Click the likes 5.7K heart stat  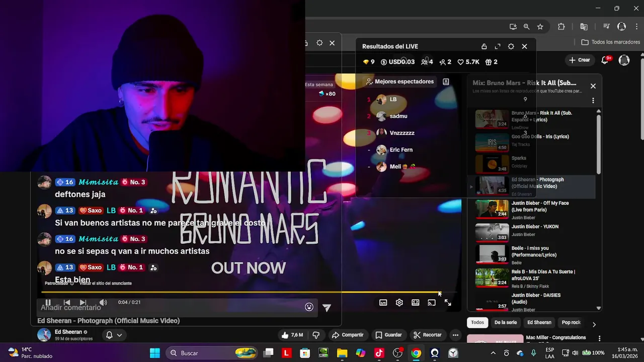468,62
